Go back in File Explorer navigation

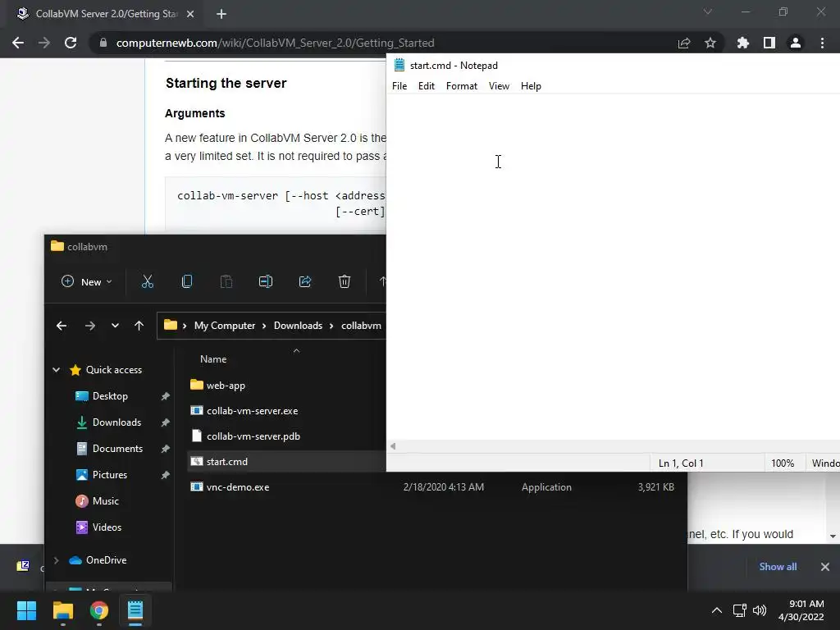click(x=62, y=326)
